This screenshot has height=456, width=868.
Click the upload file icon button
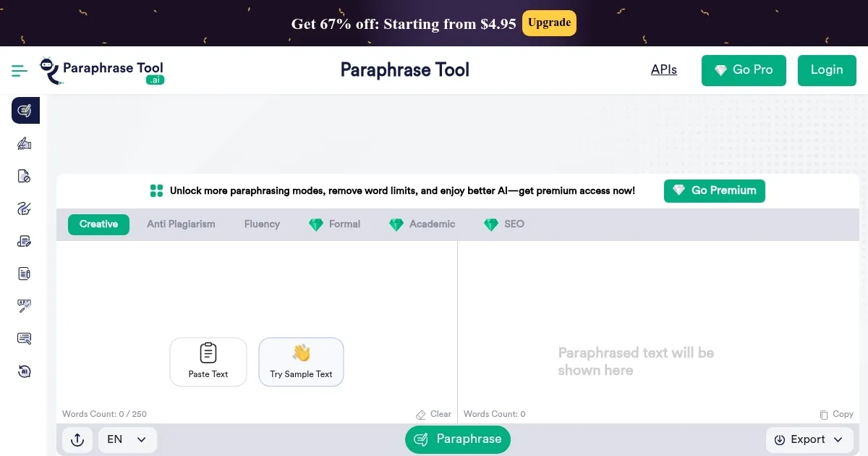click(x=77, y=439)
